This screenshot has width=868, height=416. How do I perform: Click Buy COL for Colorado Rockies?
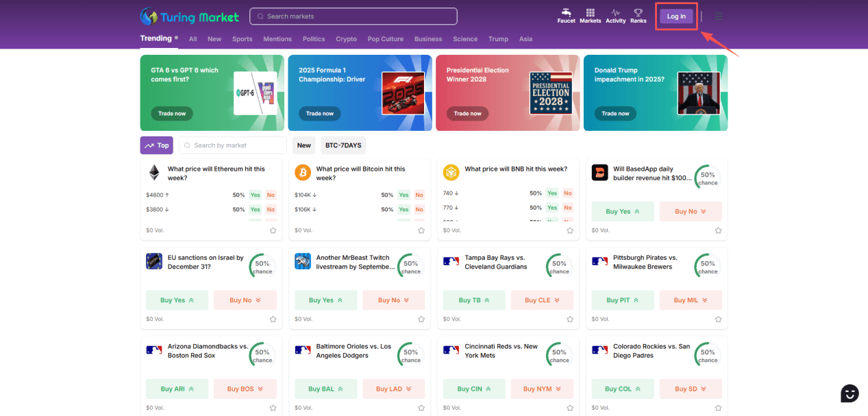pos(623,389)
